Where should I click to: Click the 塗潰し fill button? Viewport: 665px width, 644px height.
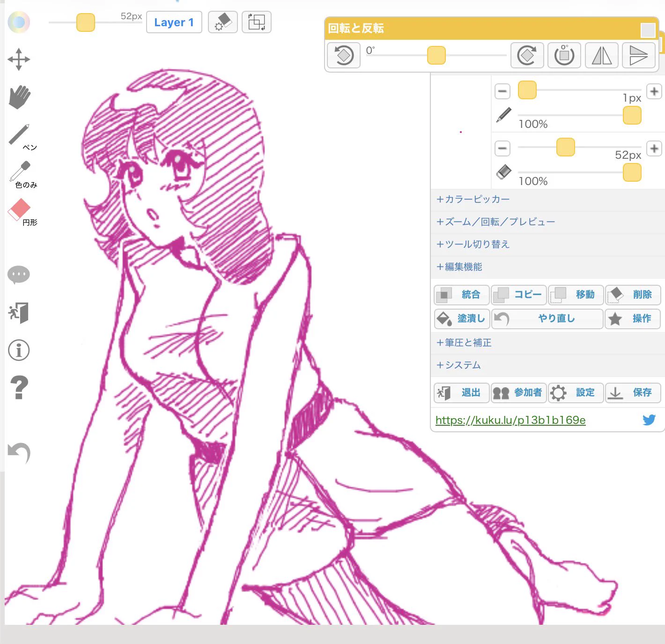tap(462, 318)
